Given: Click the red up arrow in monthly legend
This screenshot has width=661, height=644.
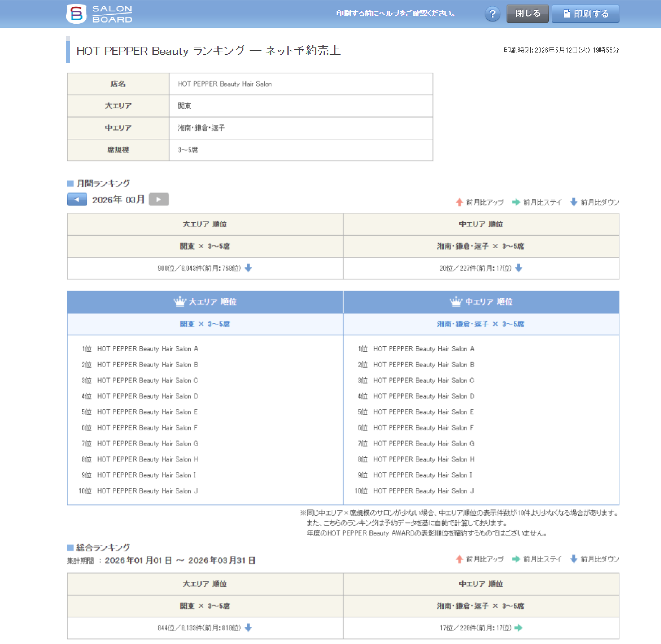Looking at the screenshot, I should point(459,202).
